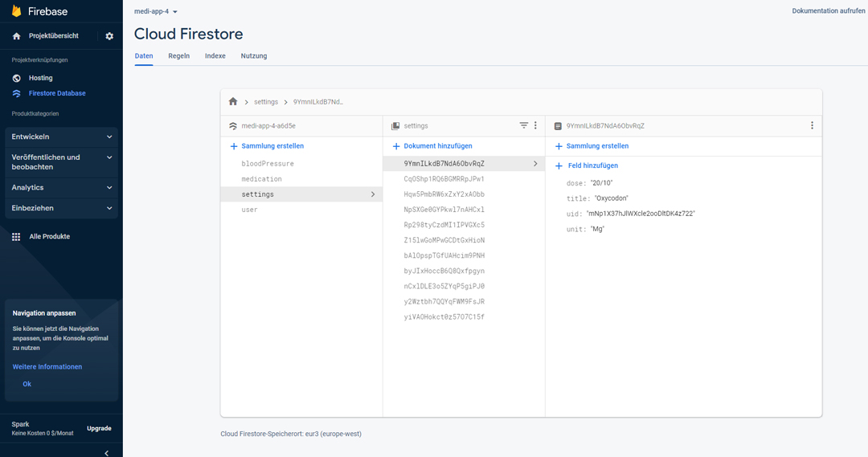Switch to the Nutzung tab
Viewport: 868px width, 457px height.
[x=253, y=56]
